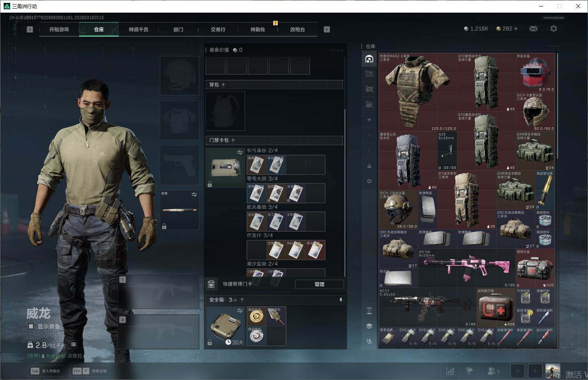Open the carry weight list icon

[x=73, y=345]
